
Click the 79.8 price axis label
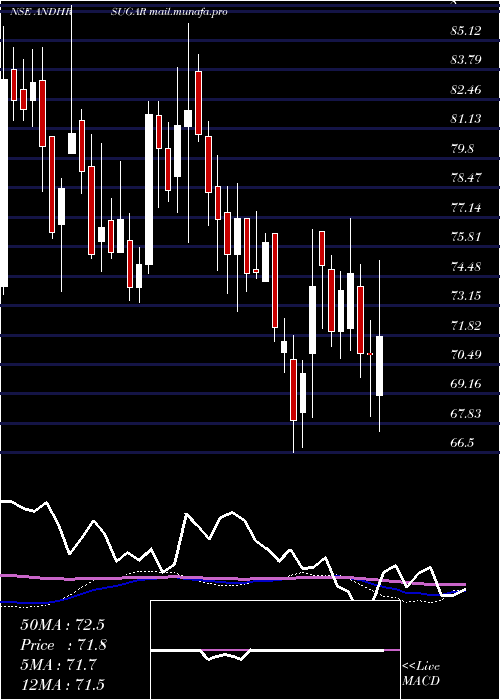tap(462, 148)
